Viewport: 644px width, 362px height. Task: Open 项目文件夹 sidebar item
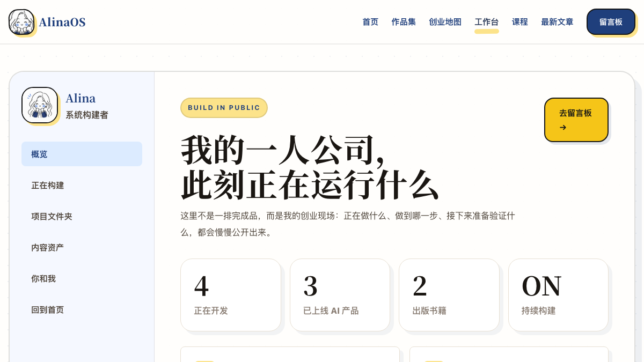82,216
